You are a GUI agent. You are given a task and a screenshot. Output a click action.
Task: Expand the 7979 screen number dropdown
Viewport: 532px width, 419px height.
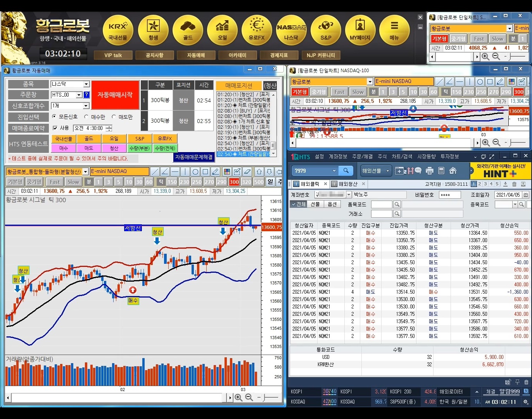click(x=334, y=171)
